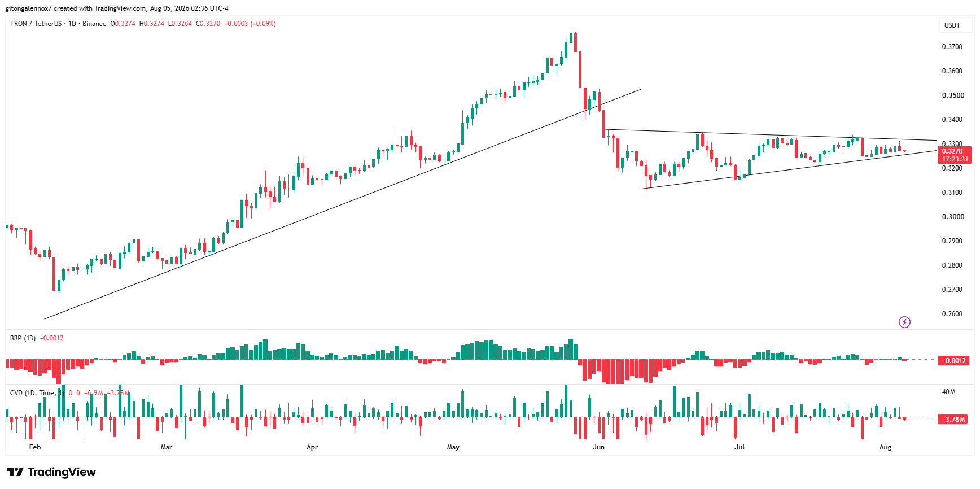This screenshot has width=980, height=489.
Task: Click the 0.3500 price axis label
Action: click(952, 95)
